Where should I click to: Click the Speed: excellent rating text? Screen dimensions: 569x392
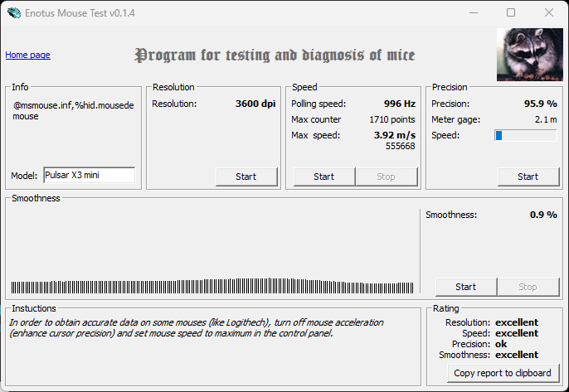[500, 333]
